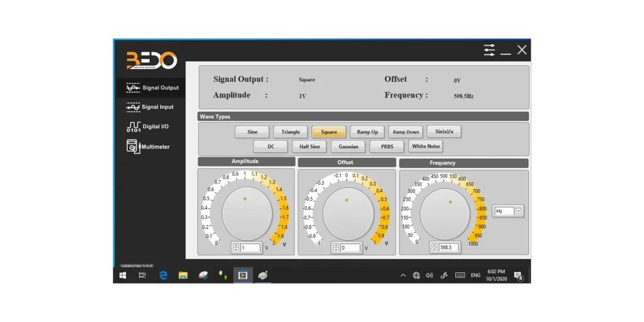Open the settings sliders icon
This screenshot has height=322, width=644.
pos(489,50)
